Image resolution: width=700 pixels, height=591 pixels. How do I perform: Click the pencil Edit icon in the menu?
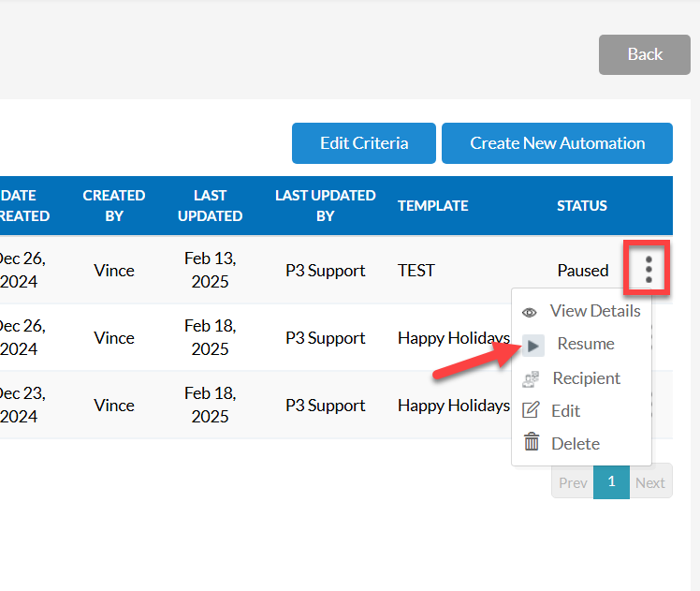point(531,410)
